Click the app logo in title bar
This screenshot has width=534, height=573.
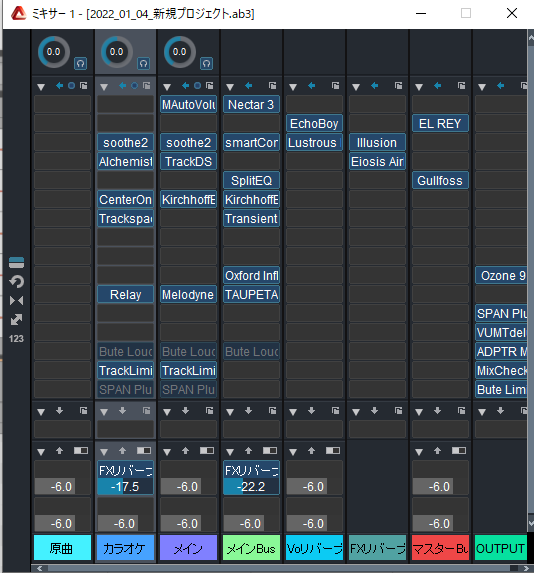point(18,14)
